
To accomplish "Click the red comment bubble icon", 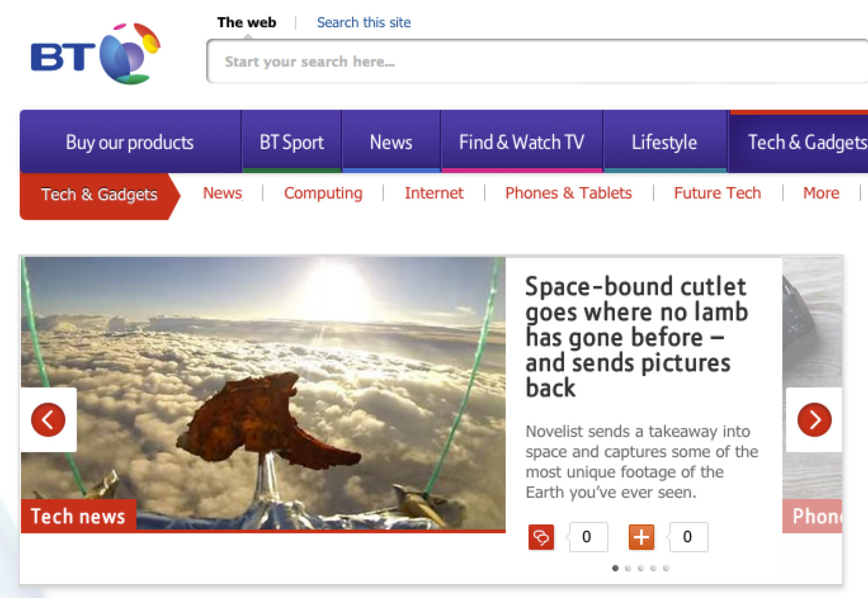I will (541, 537).
